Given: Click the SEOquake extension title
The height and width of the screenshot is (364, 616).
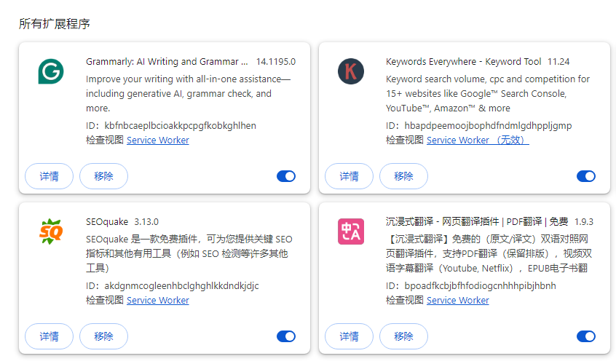Looking at the screenshot, I should coord(107,222).
